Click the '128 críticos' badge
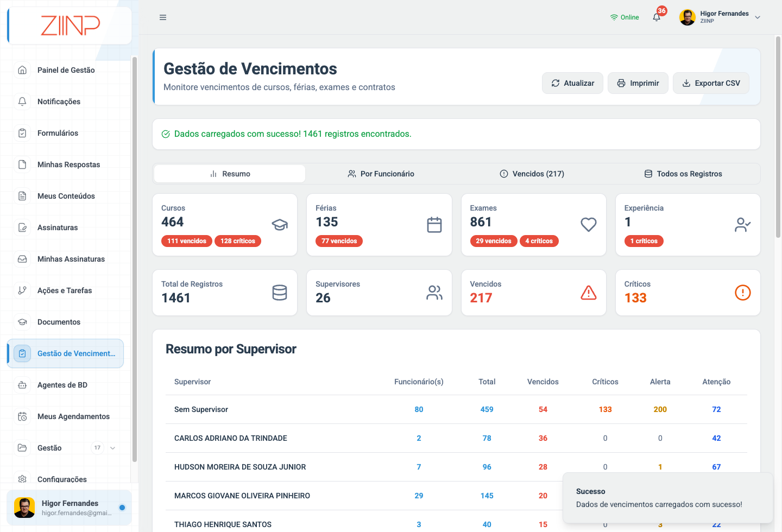The width and height of the screenshot is (782, 532). point(238,241)
